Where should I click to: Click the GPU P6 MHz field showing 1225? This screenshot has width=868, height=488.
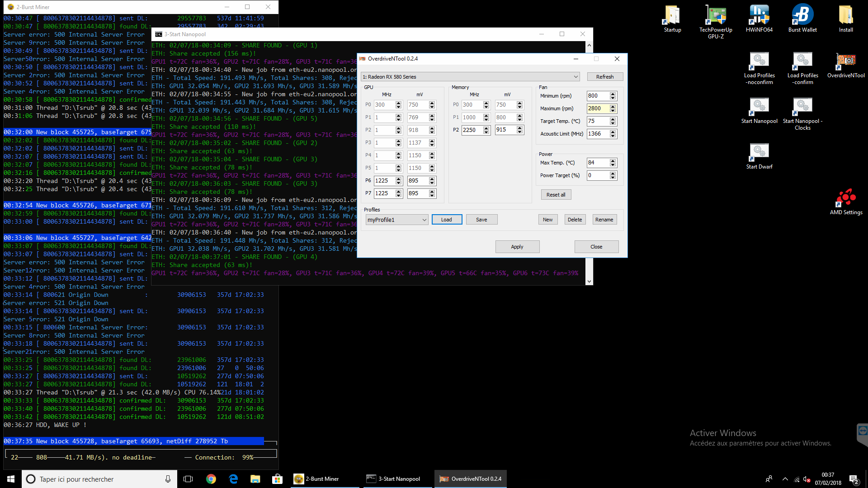tap(384, 181)
